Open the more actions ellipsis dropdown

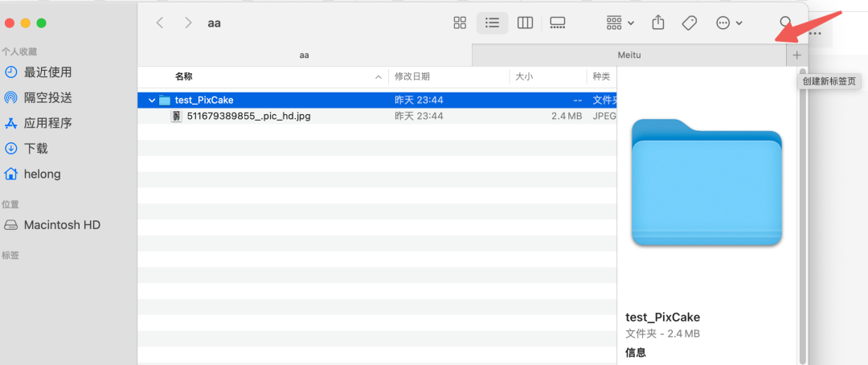click(x=728, y=23)
